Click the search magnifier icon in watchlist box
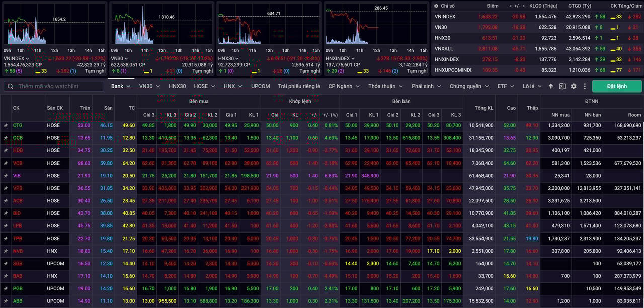The image size is (644, 308). (x=11, y=86)
